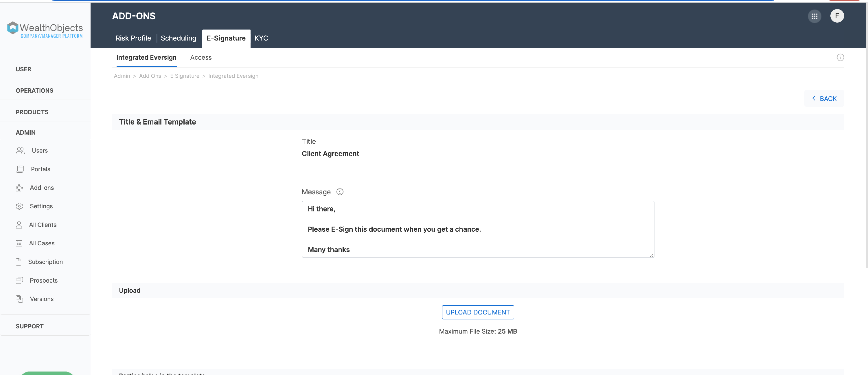Viewport: 868px width, 375px height.
Task: Click Integrated Eversign breadcrumb
Action: pyautogui.click(x=233, y=76)
